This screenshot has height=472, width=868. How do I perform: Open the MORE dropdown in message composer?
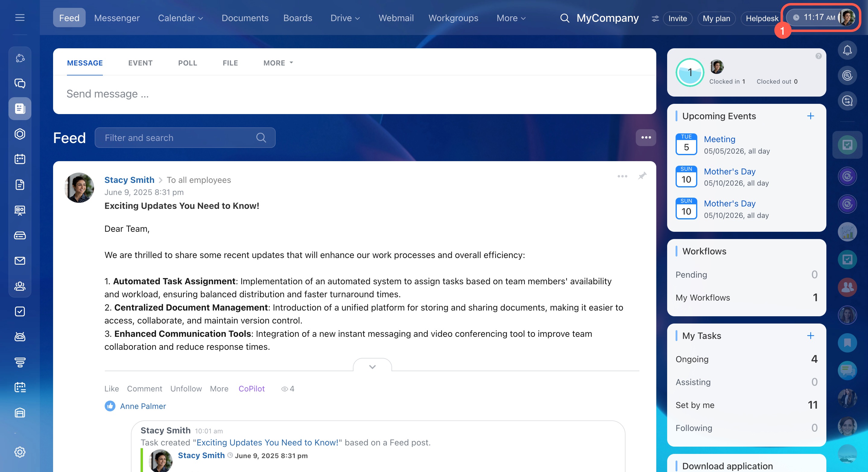[x=278, y=63]
